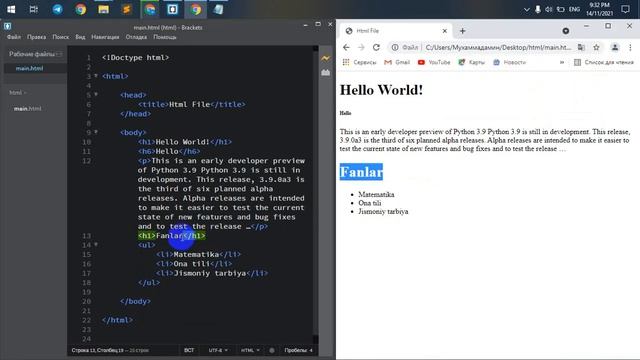
Task: Open File Explorer from the taskbar
Action: (103, 9)
